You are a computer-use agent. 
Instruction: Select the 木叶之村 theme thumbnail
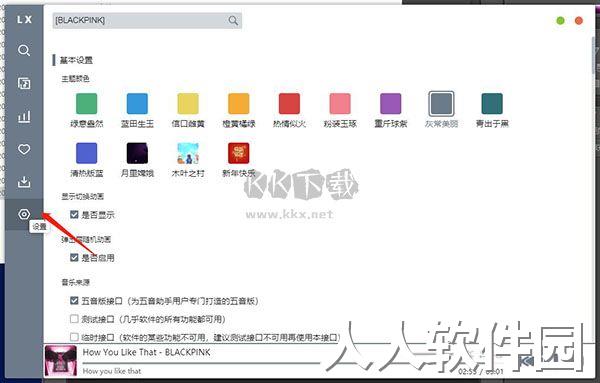coord(188,153)
